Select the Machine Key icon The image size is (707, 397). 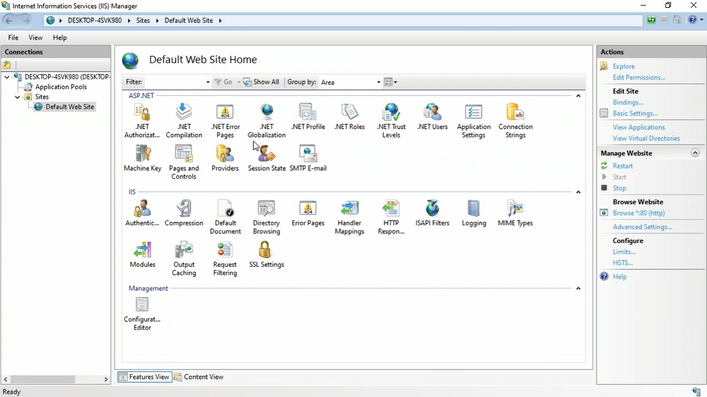tap(142, 158)
